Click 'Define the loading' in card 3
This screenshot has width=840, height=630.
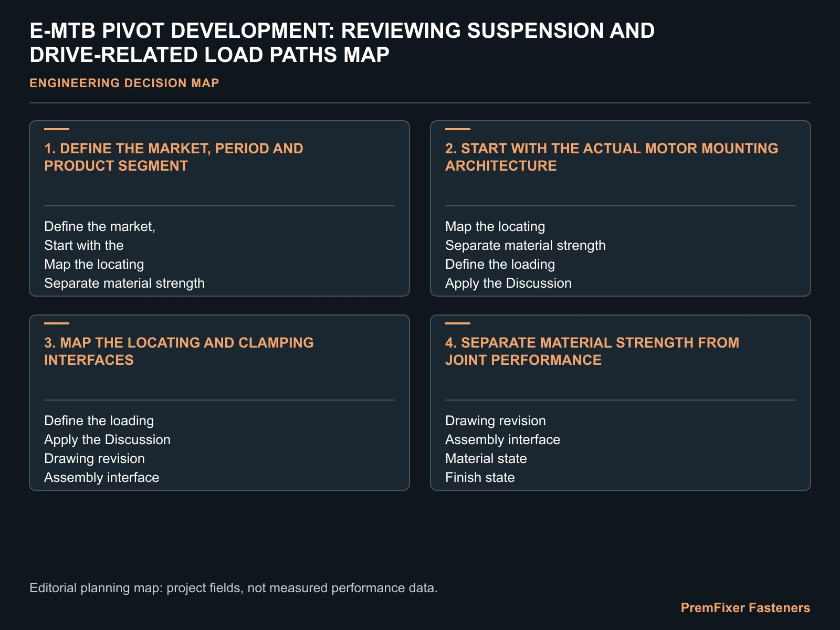[99, 421]
